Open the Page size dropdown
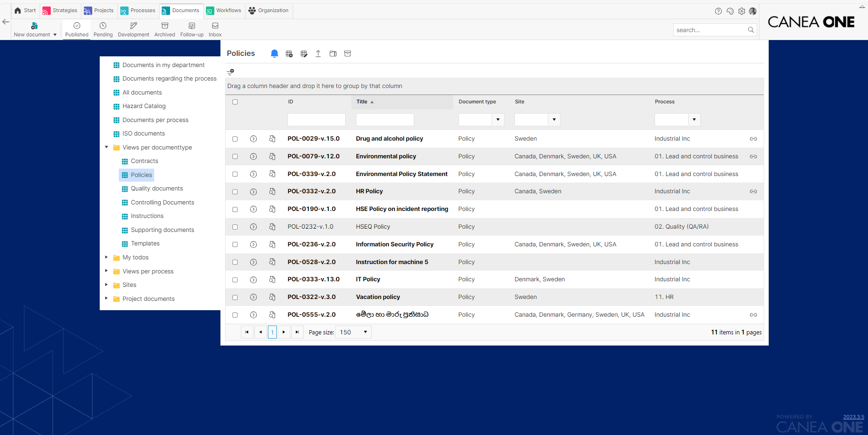 [365, 332]
